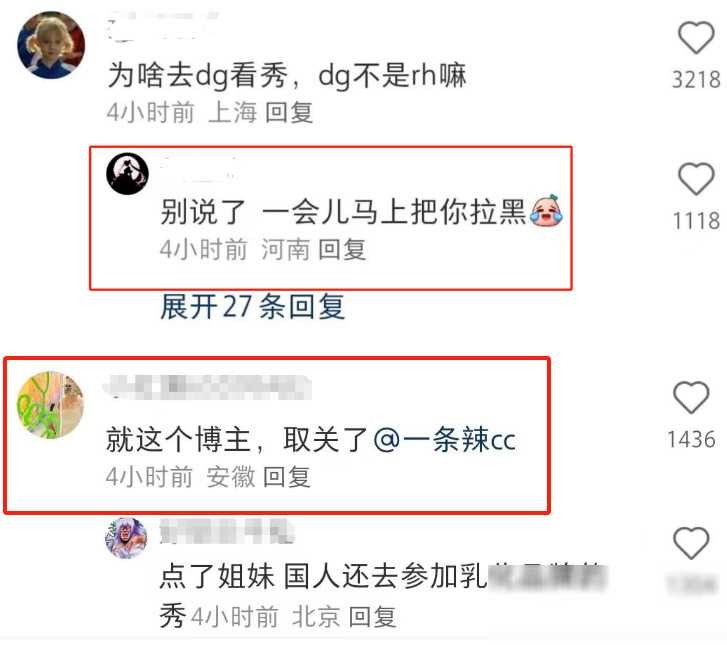Screen dimensions: 727x645
Task: Open comment 别说了 一会儿马上把你拉黑
Action: point(362,211)
